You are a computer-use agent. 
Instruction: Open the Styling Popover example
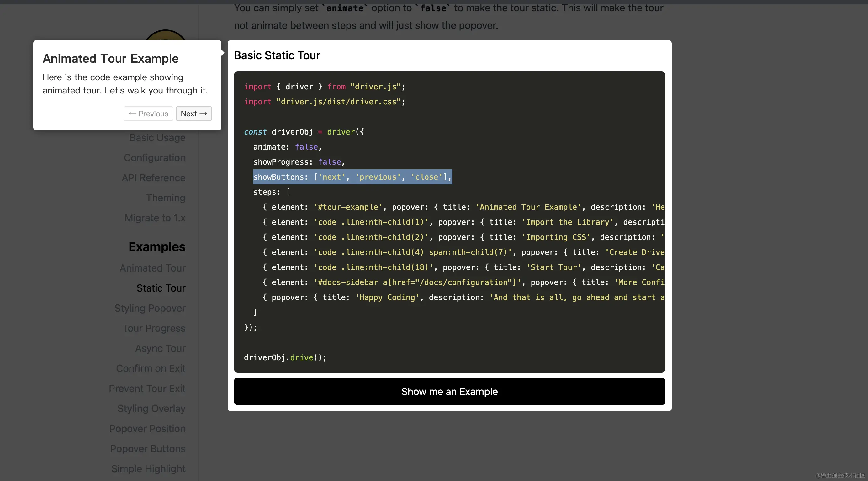point(150,308)
